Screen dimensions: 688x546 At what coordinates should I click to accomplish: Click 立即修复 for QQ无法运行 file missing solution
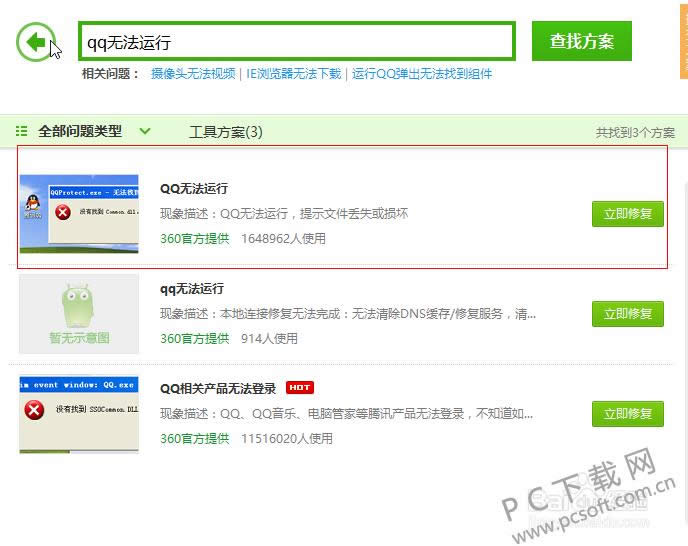627,214
